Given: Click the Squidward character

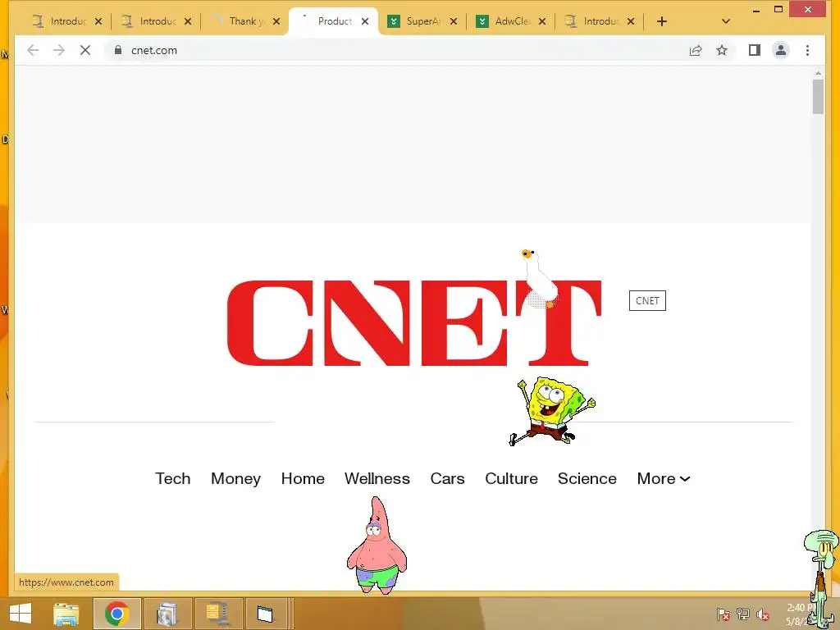Looking at the screenshot, I should 822,578.
